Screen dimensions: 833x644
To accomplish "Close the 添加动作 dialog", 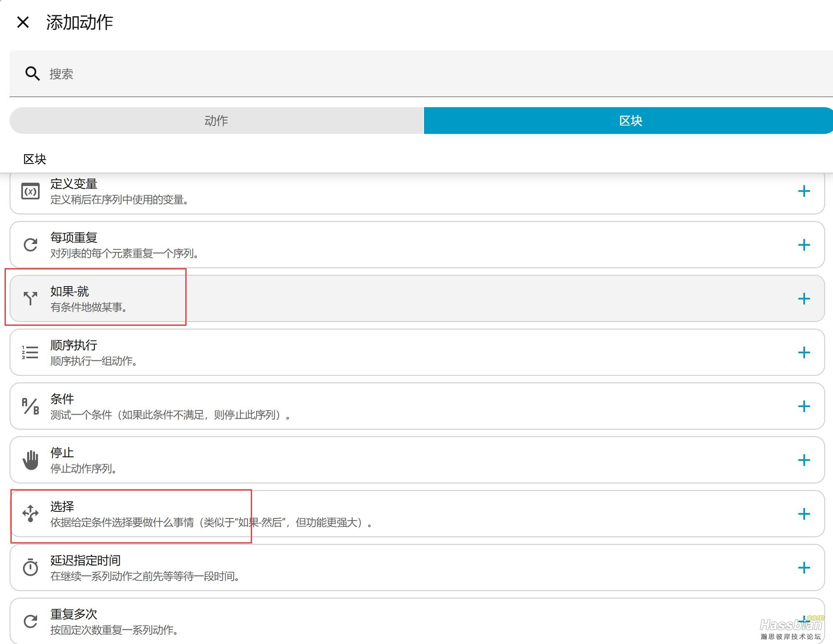I will pyautogui.click(x=23, y=22).
